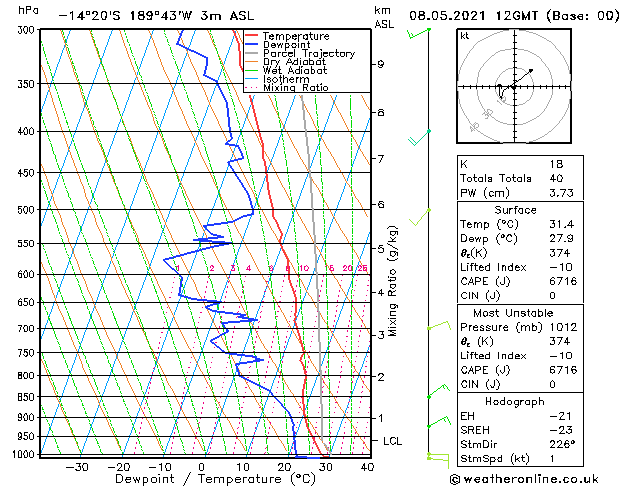Click the blue Dewpoint legend swatch
Viewport: 629px width, 486px height.
tap(251, 45)
